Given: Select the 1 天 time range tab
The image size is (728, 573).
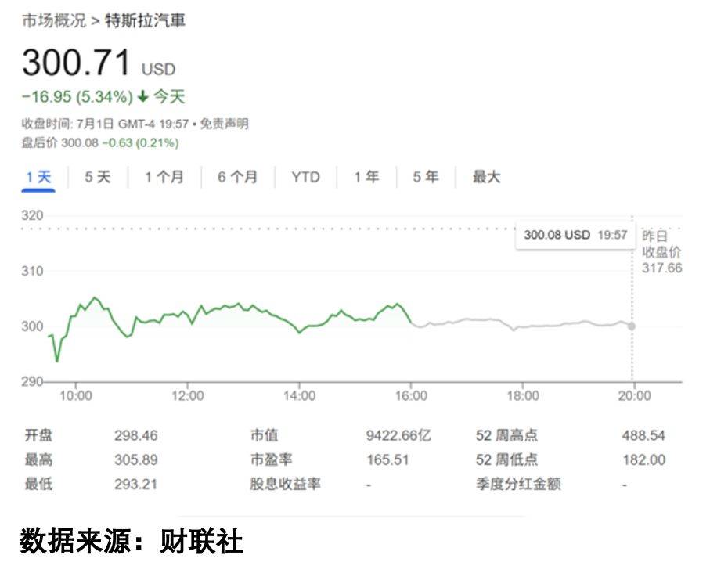Looking at the screenshot, I should tap(38, 177).
